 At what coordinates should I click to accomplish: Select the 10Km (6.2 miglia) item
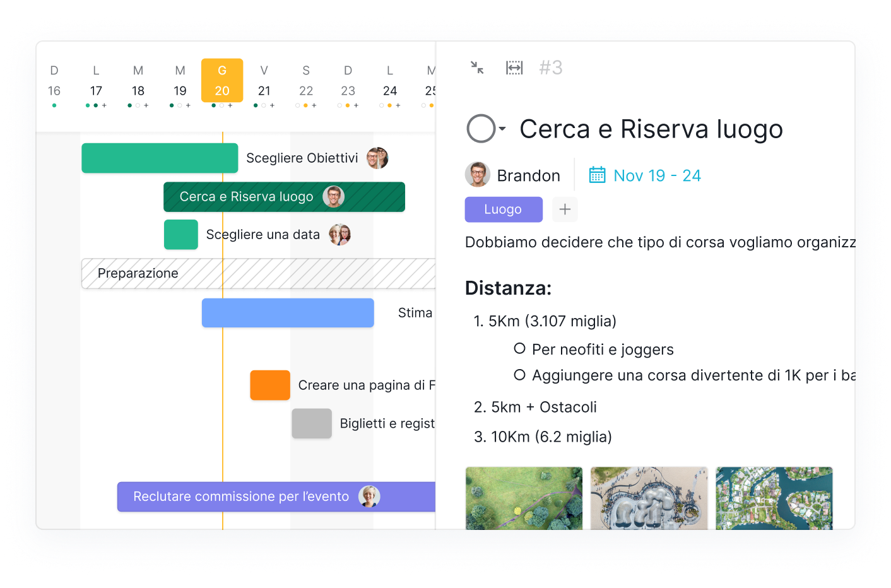tap(543, 437)
